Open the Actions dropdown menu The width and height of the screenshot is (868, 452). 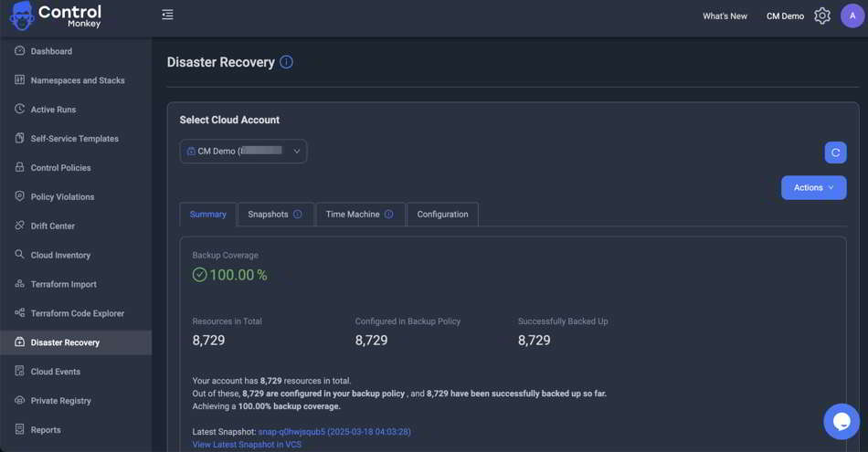tap(813, 187)
